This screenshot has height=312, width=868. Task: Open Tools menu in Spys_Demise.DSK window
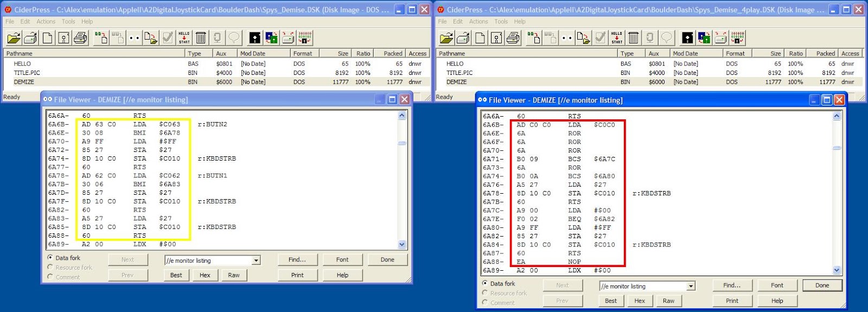(x=68, y=22)
